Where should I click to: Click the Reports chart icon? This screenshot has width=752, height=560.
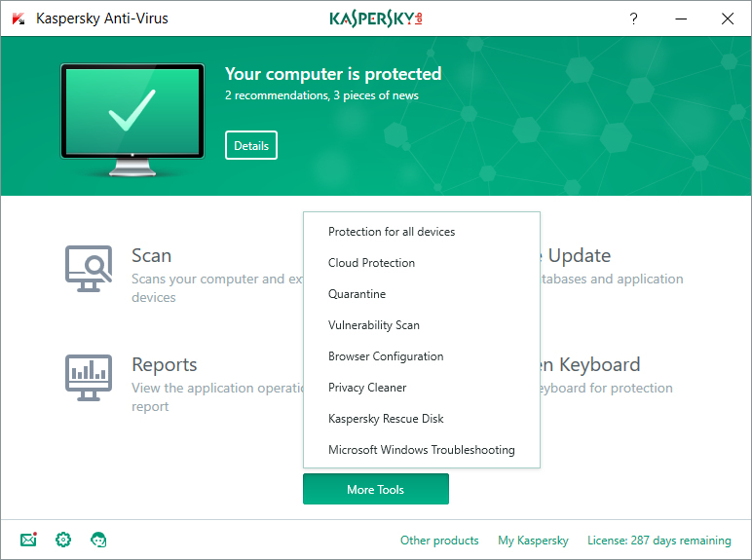coord(89,375)
